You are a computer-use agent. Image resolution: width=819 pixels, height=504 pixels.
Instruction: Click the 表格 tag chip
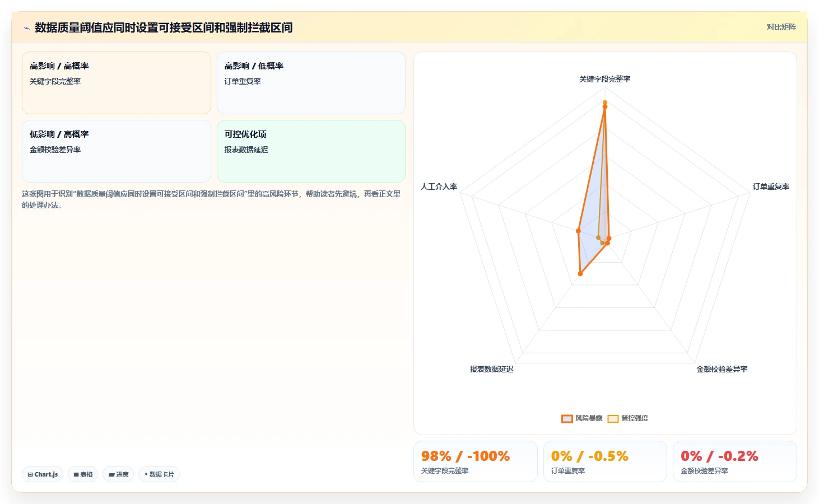pos(83,474)
